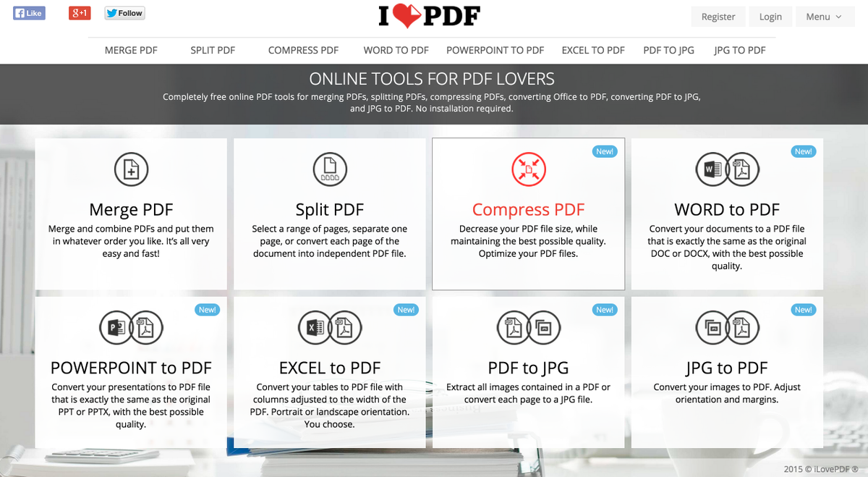Select the WORD to PDF card title
Image resolution: width=868 pixels, height=477 pixels.
[727, 210]
